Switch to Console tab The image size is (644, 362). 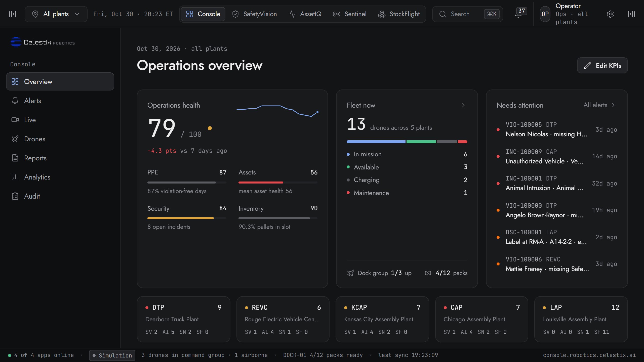click(203, 14)
